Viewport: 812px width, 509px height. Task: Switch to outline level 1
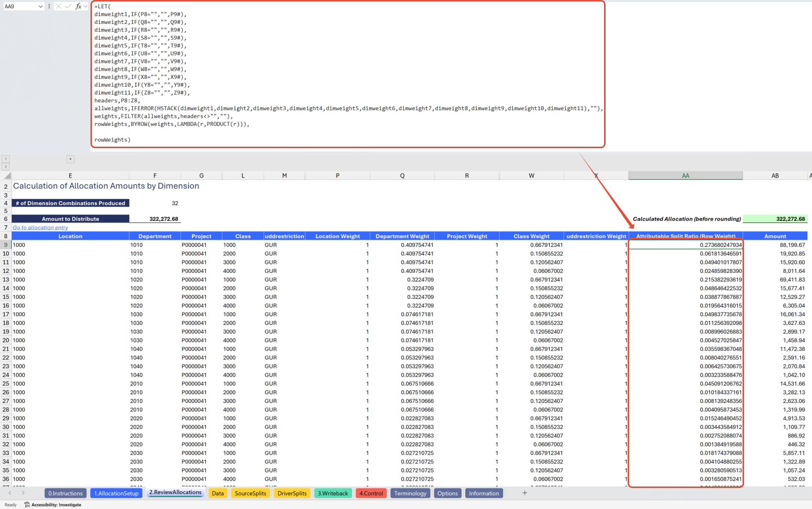pyautogui.click(x=6, y=159)
